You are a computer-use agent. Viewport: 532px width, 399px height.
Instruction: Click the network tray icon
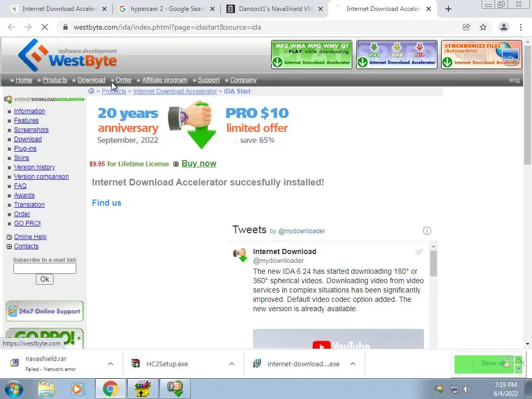(x=454, y=389)
